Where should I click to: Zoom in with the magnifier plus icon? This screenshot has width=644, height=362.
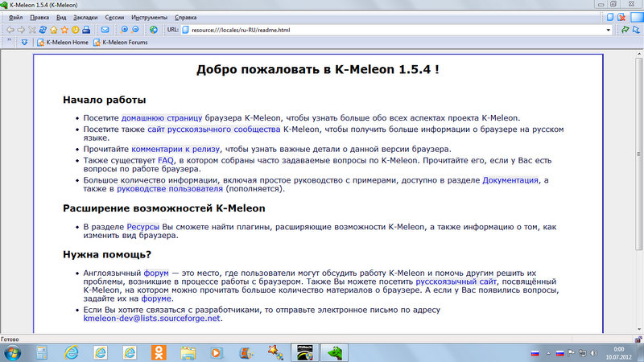[x=124, y=30]
